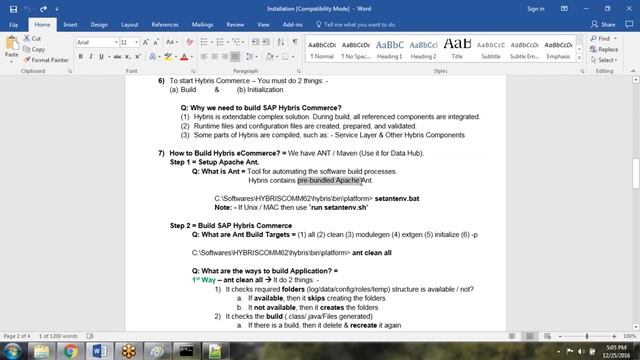This screenshot has height=360, width=640.
Task: Open numbering list dropdown
Action: click(228, 42)
